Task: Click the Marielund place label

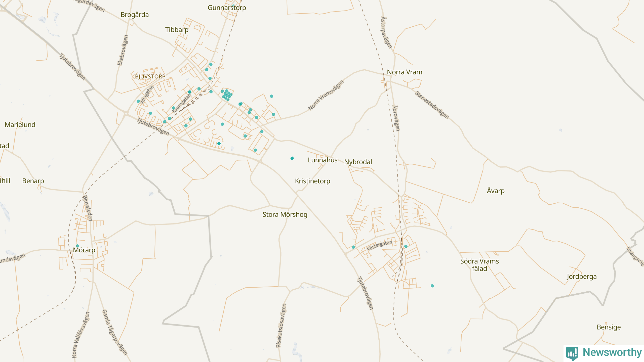Action: [x=20, y=125]
